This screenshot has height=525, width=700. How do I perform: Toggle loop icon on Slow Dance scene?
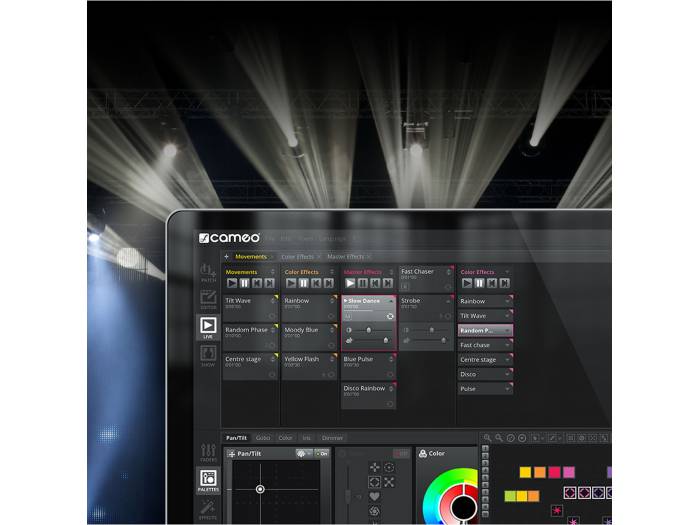(389, 316)
